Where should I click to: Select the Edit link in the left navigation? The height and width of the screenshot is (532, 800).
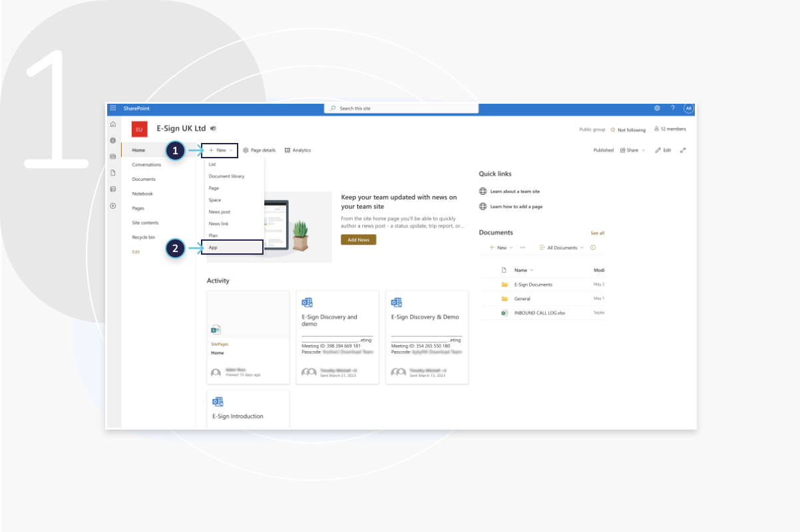click(136, 252)
